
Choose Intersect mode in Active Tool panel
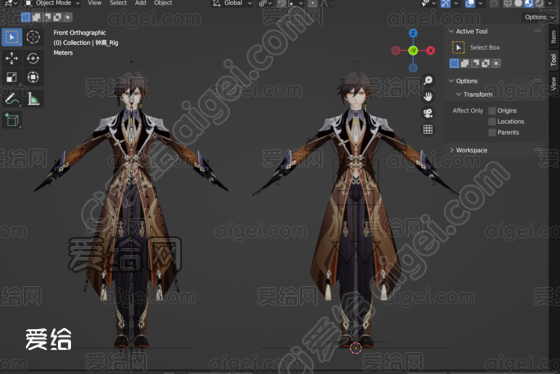(x=496, y=63)
